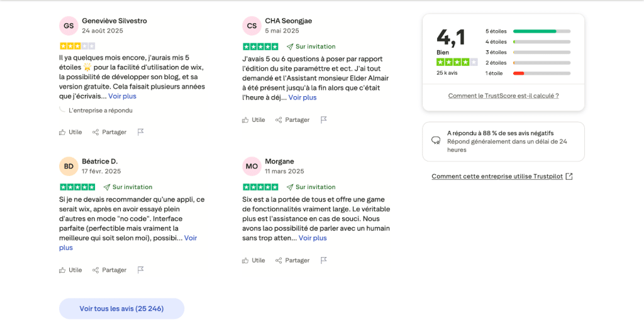Click Geneviève Silvestro's GS avatar
The height and width of the screenshot is (323, 644).
pos(69,26)
